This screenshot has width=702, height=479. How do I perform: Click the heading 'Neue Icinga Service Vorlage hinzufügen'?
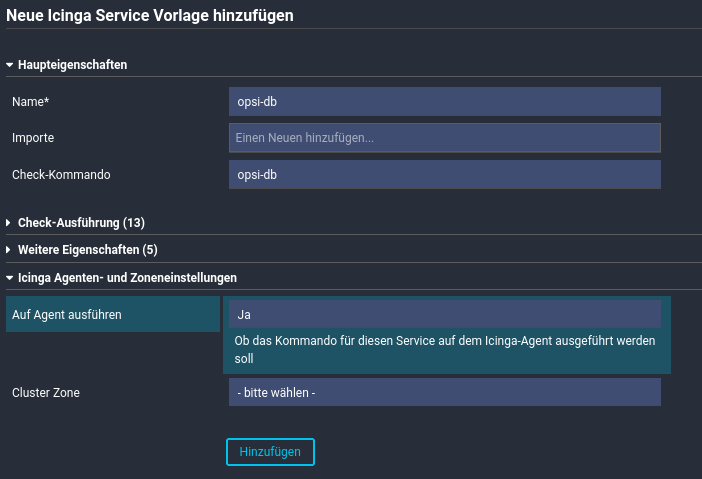150,16
